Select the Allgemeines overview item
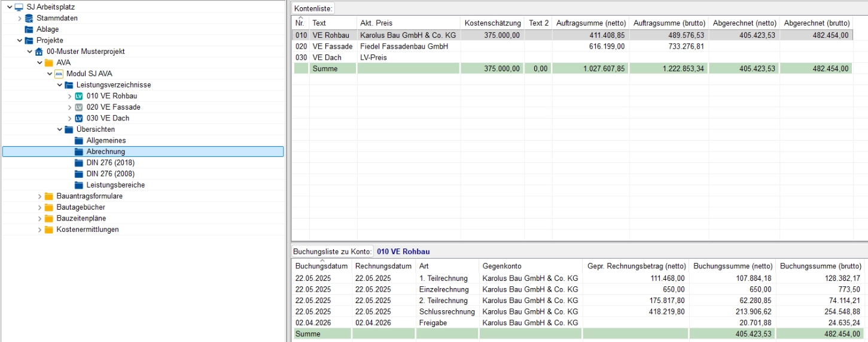 (x=106, y=141)
